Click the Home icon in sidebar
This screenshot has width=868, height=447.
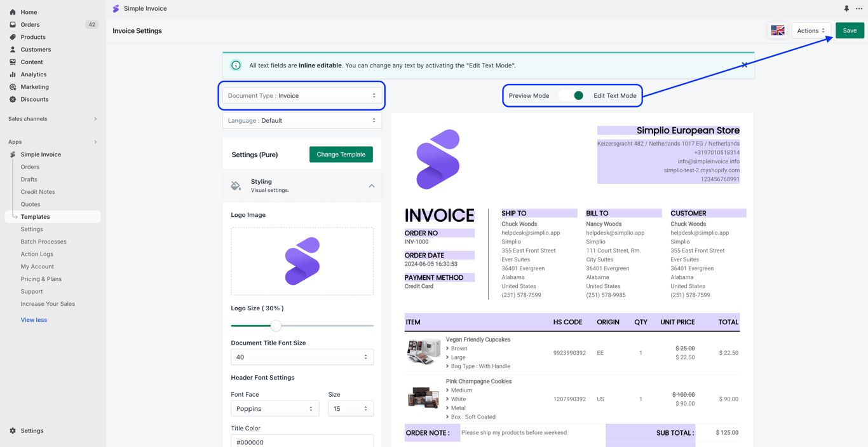[x=13, y=12]
